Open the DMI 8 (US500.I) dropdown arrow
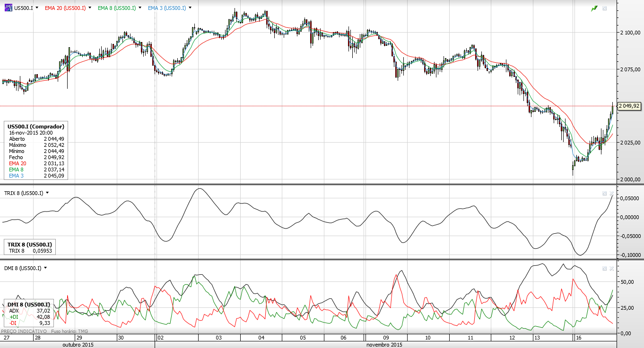 [x=45, y=268]
